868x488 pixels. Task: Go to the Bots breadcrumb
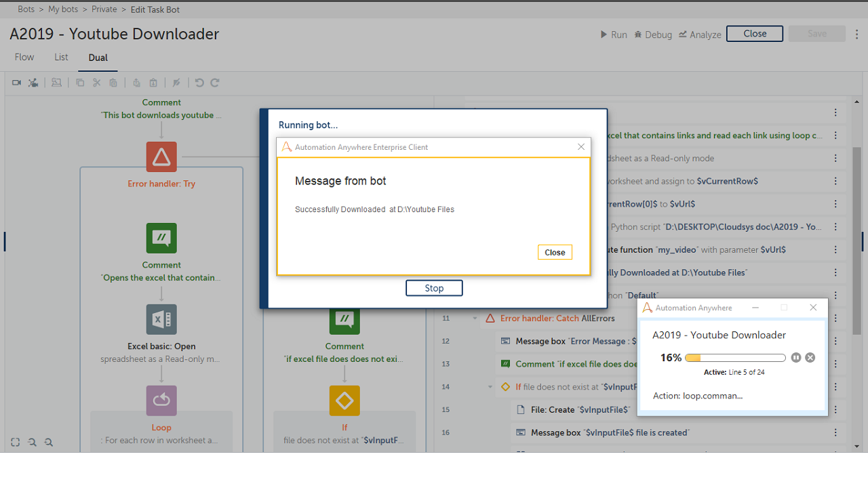[x=26, y=9]
